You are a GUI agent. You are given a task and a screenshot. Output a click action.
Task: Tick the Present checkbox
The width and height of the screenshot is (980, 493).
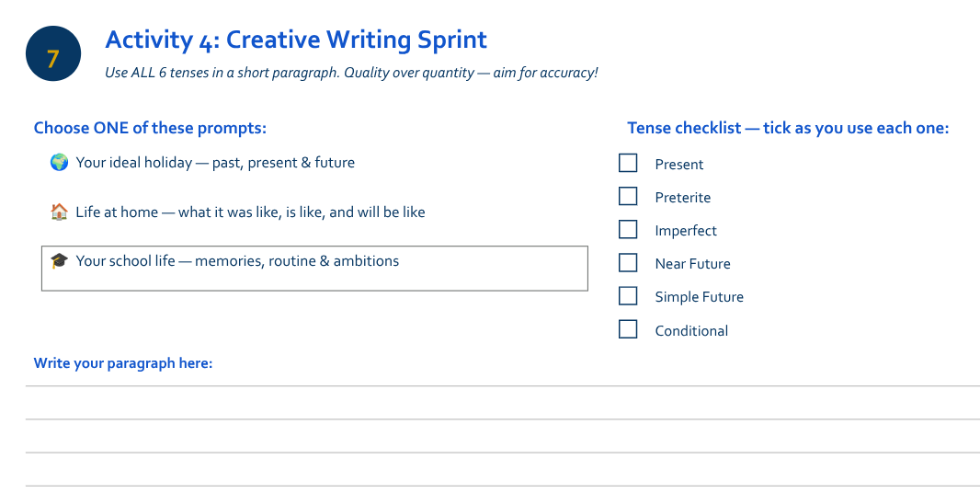pyautogui.click(x=628, y=164)
